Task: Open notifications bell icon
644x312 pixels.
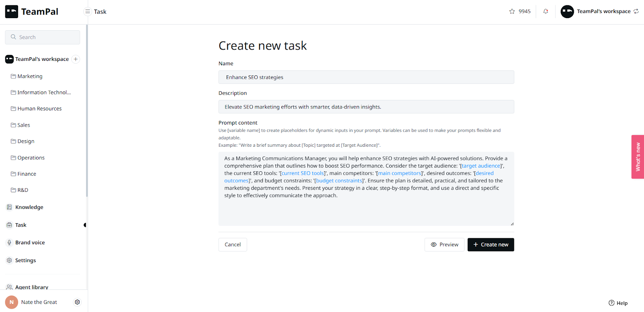Action: pyautogui.click(x=546, y=11)
